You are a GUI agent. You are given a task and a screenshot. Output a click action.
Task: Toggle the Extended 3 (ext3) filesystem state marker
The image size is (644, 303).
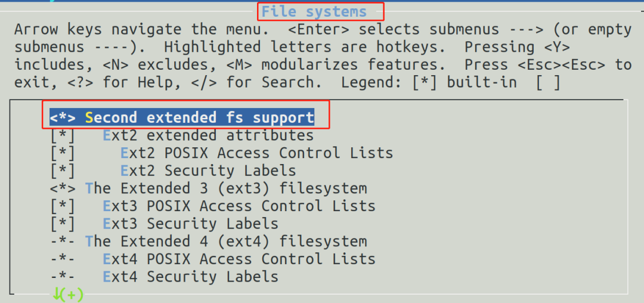pyautogui.click(x=63, y=188)
